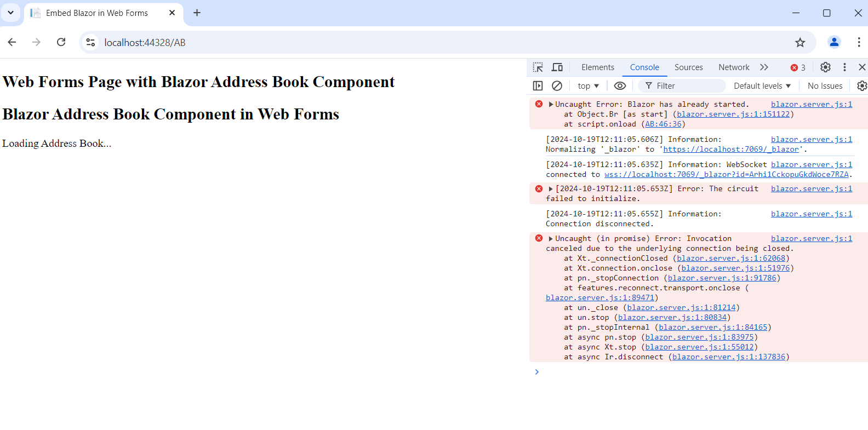Viewport: 868px width, 430px height.
Task: Open the https://localhost:7069/_blazor link
Action: (x=731, y=150)
